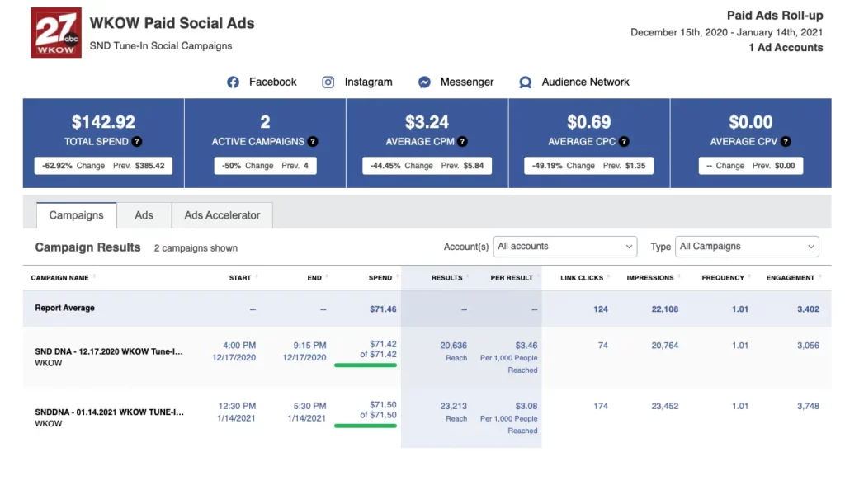This screenshot has width=845, height=504.
Task: Switch to the Ads tab
Action: click(x=144, y=215)
